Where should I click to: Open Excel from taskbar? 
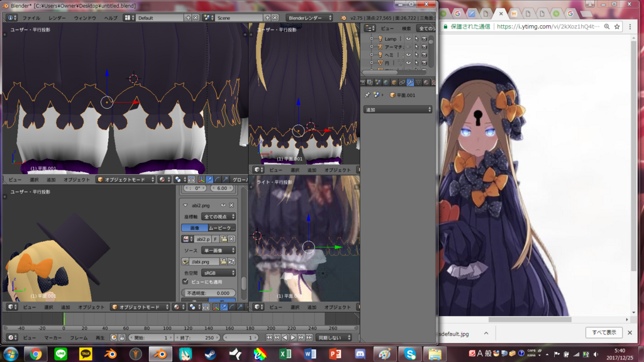[285, 354]
